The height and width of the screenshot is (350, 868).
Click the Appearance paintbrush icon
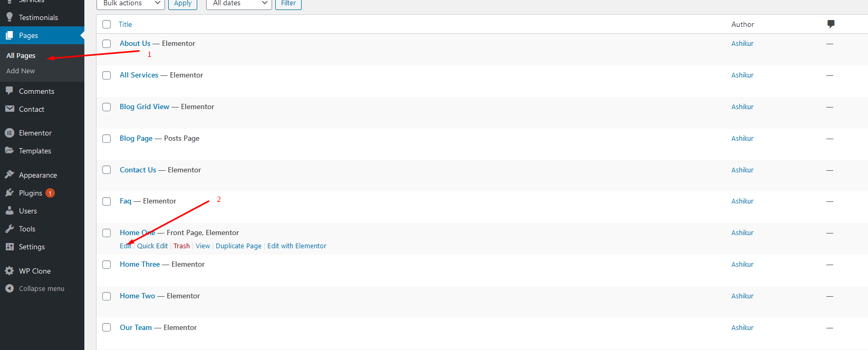pos(9,174)
